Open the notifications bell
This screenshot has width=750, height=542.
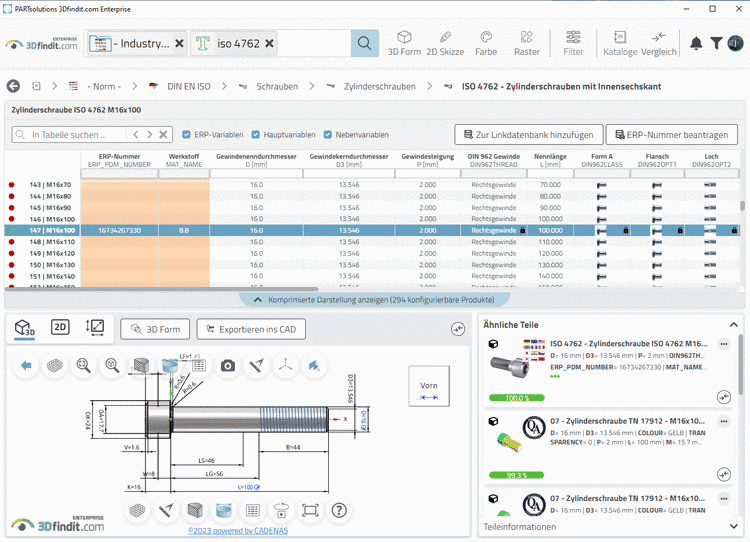pyautogui.click(x=696, y=43)
